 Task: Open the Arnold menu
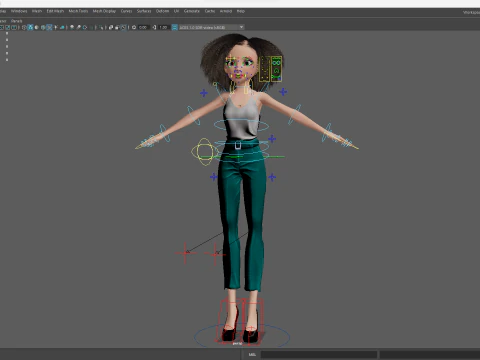click(x=226, y=11)
